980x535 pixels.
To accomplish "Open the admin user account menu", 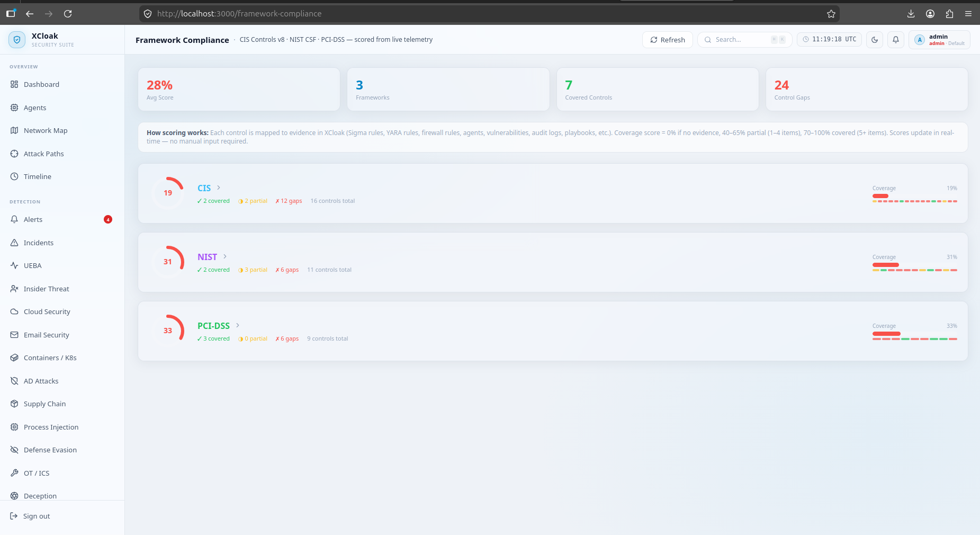I will point(940,40).
